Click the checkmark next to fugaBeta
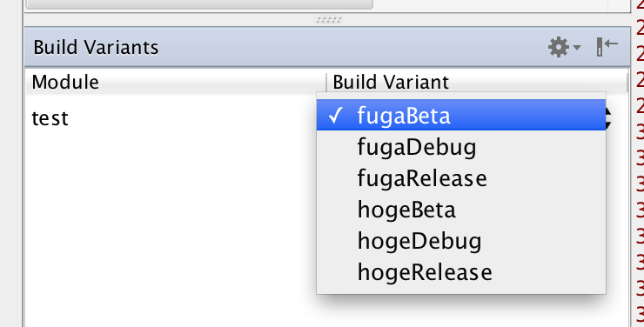 click(335, 116)
